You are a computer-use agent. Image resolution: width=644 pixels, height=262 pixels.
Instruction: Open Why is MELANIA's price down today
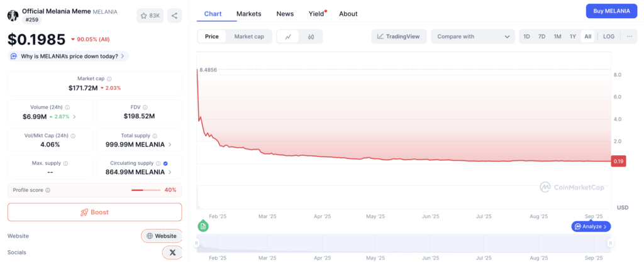68,56
